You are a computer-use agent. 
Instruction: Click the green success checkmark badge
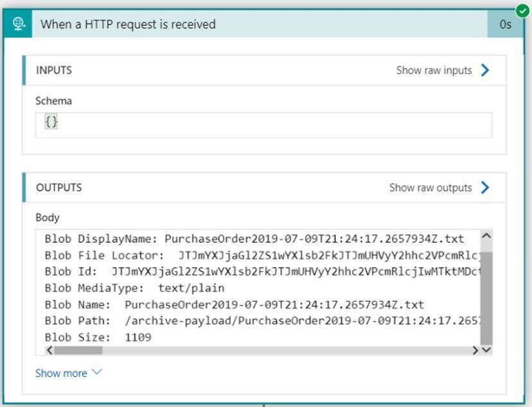click(521, 11)
